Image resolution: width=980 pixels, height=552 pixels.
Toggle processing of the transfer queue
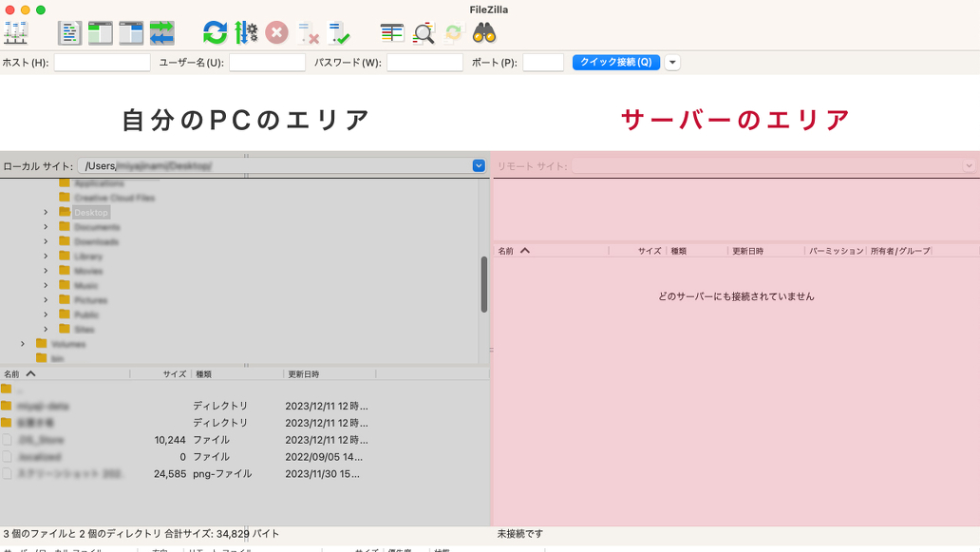(246, 33)
